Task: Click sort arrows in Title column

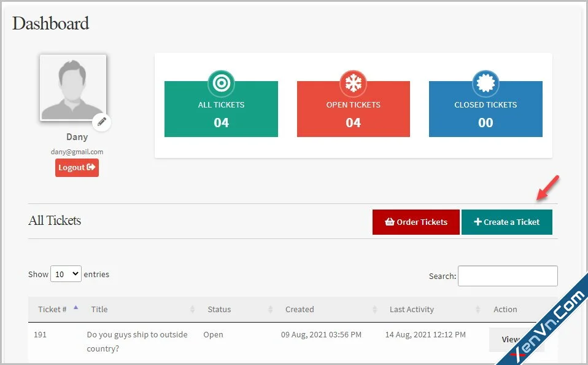Action: coord(192,310)
